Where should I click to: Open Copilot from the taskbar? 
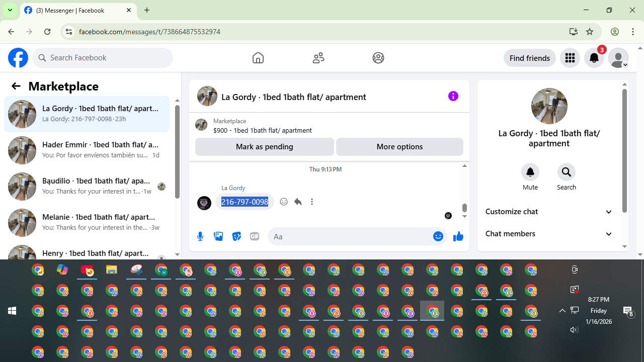coord(62,270)
